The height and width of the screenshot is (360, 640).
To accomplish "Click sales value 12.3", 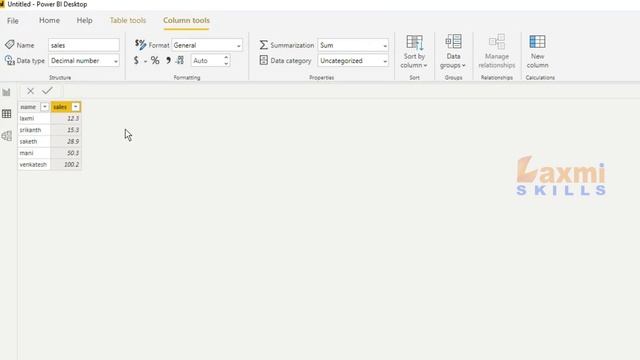I will (66, 118).
